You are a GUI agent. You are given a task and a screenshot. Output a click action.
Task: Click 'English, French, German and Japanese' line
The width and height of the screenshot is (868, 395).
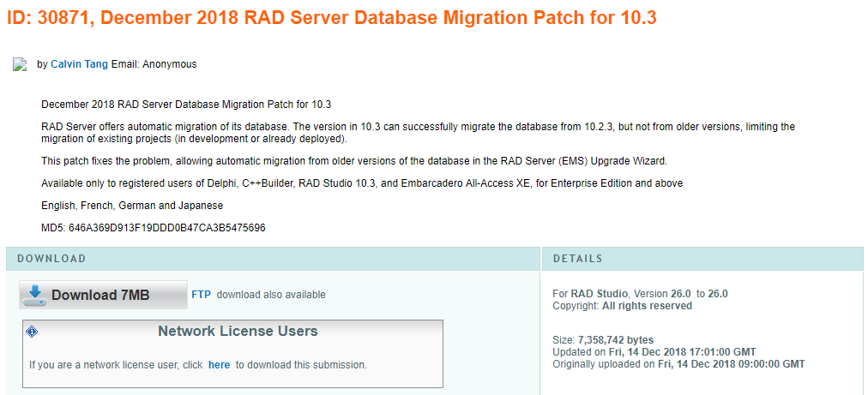(132, 206)
